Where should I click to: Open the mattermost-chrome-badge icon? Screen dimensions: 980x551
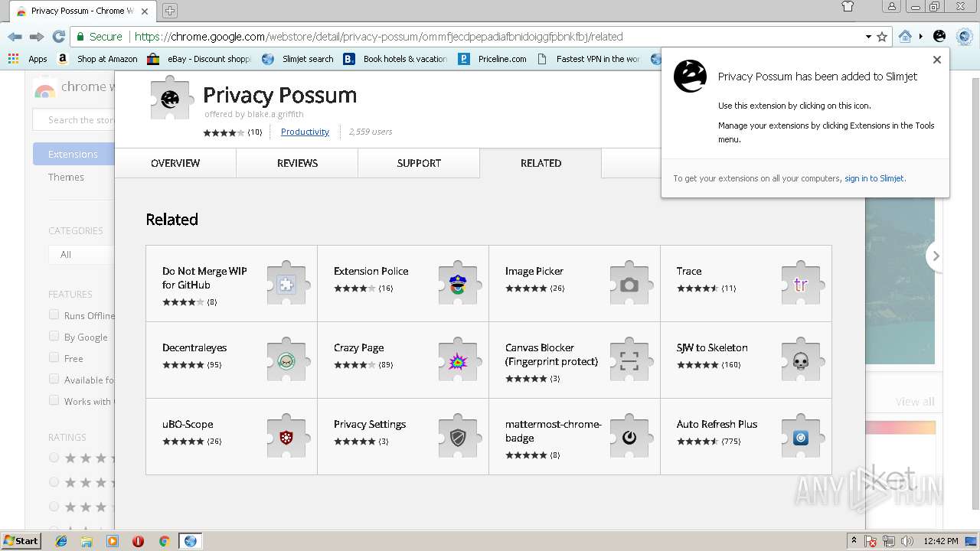click(x=629, y=437)
